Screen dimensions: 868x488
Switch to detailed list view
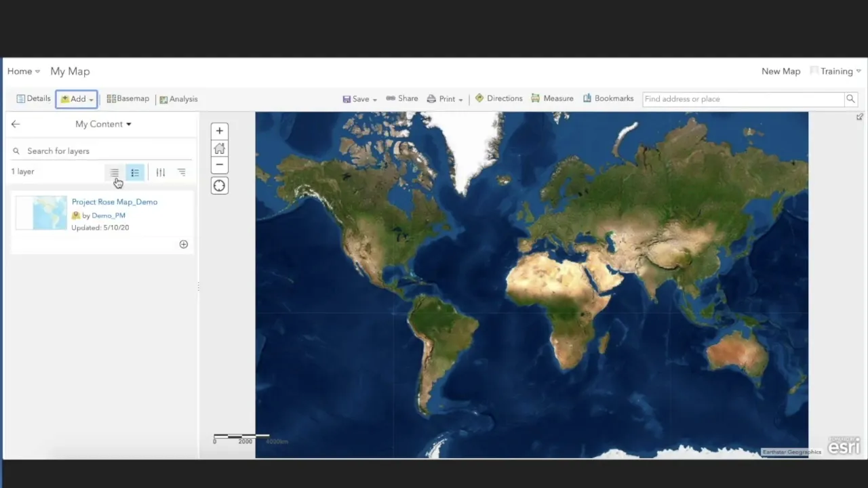[135, 173]
